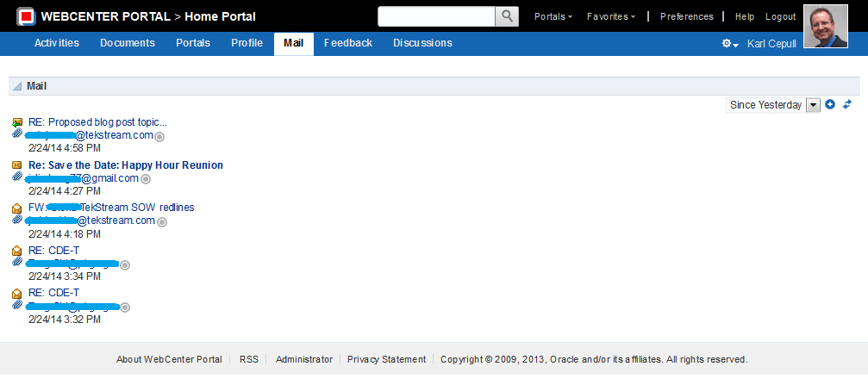Click attachment paperclip of the gmail.com message
This screenshot has height=385, width=868.
point(17,176)
